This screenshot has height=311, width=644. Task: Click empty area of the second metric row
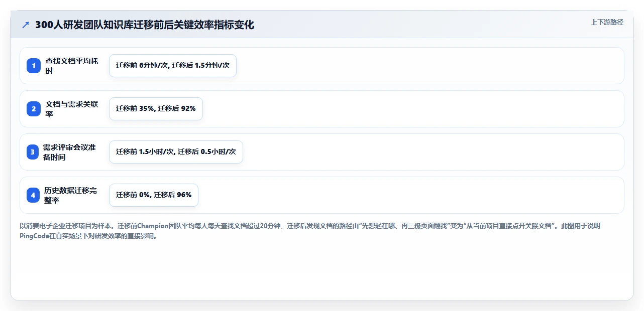pos(412,109)
